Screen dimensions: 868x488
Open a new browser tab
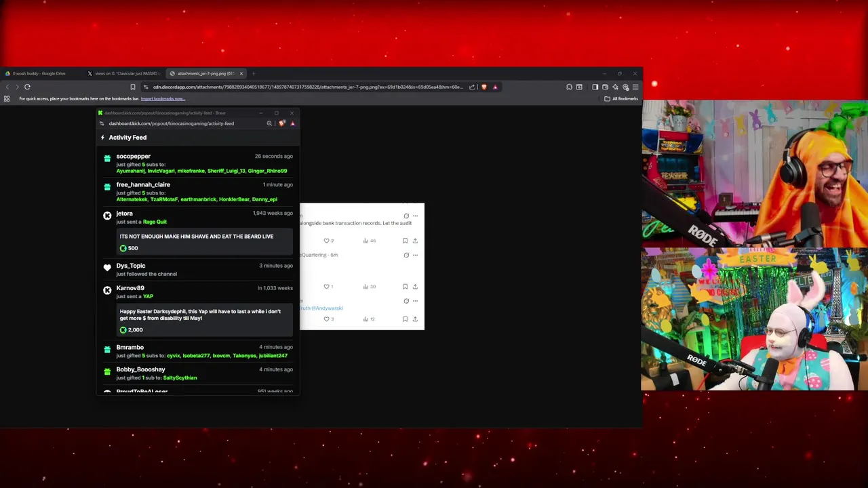point(254,73)
